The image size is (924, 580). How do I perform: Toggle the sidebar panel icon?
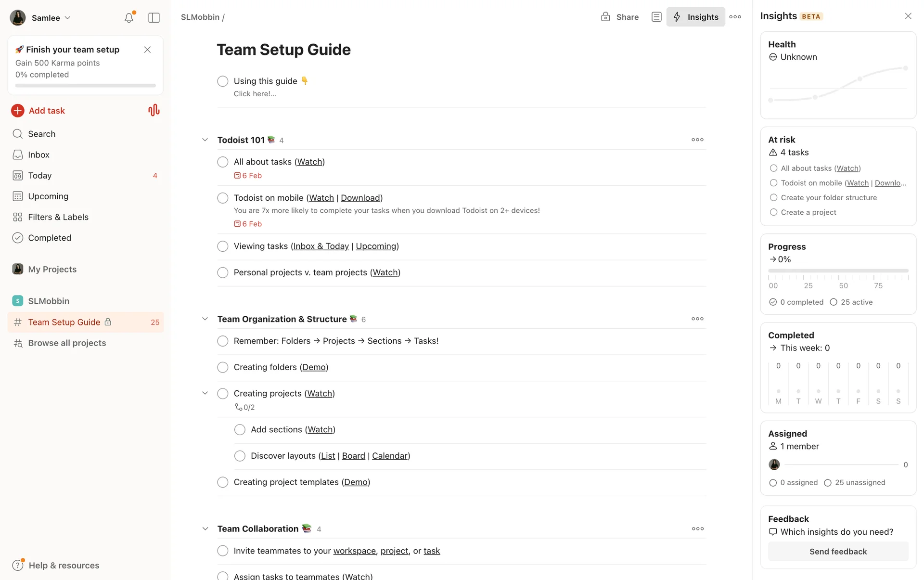coord(154,18)
